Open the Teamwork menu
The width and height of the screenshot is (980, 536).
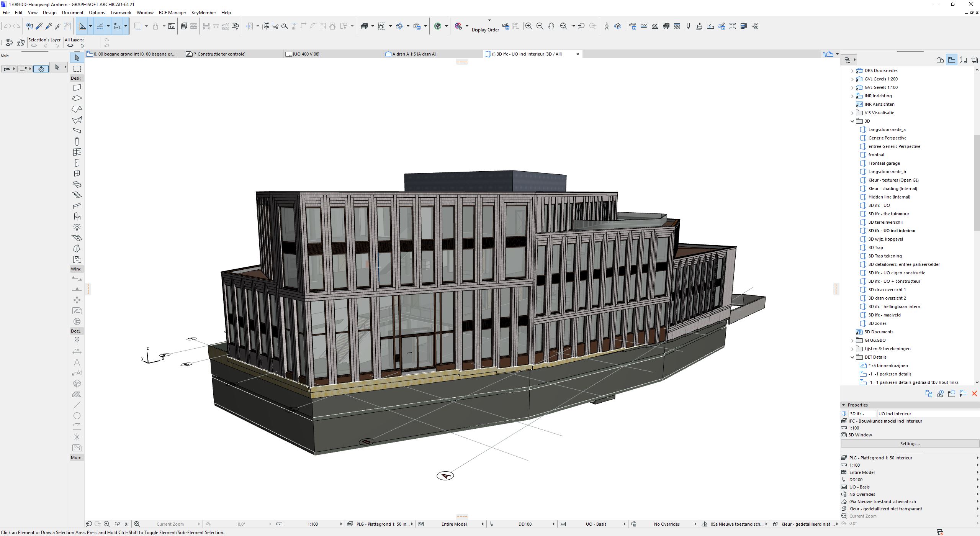click(121, 13)
